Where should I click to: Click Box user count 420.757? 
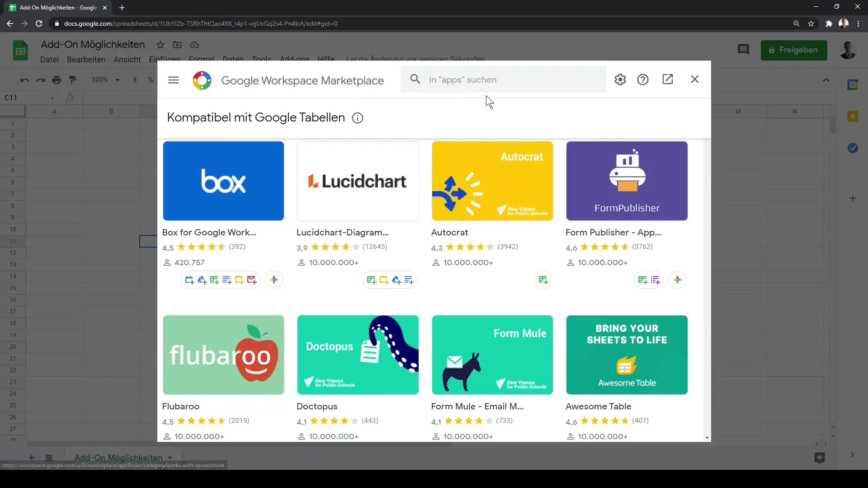point(189,263)
